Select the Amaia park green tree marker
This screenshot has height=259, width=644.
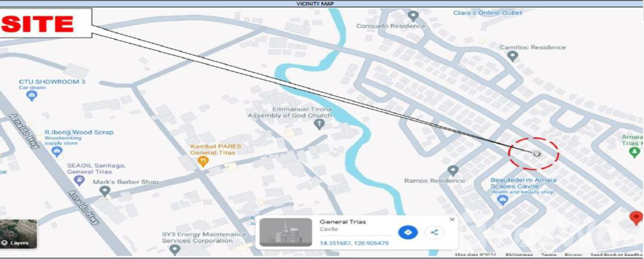(x=634, y=152)
